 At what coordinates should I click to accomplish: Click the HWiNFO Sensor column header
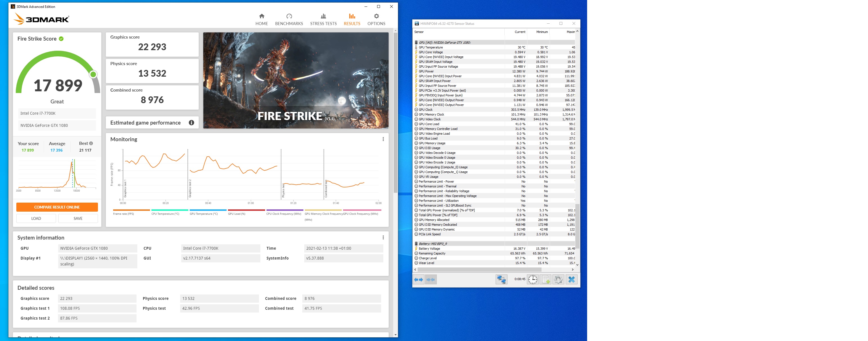coord(458,32)
